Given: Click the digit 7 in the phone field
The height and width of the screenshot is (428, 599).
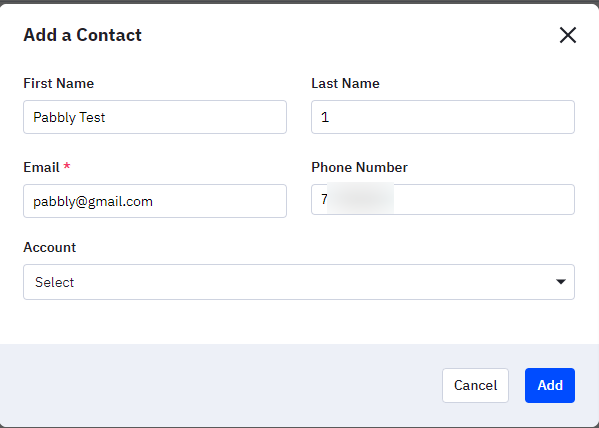Looking at the screenshot, I should (x=324, y=199).
